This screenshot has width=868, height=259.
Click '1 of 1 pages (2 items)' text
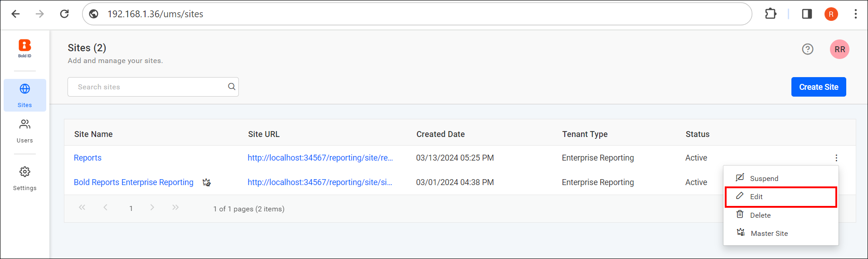249,209
